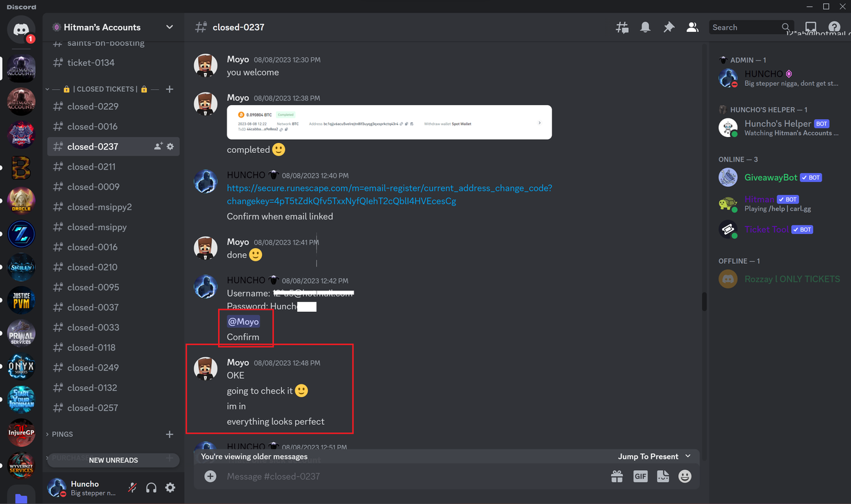This screenshot has width=851, height=504.
Task: Click create invite icon on closed-0237
Action: [x=158, y=146]
